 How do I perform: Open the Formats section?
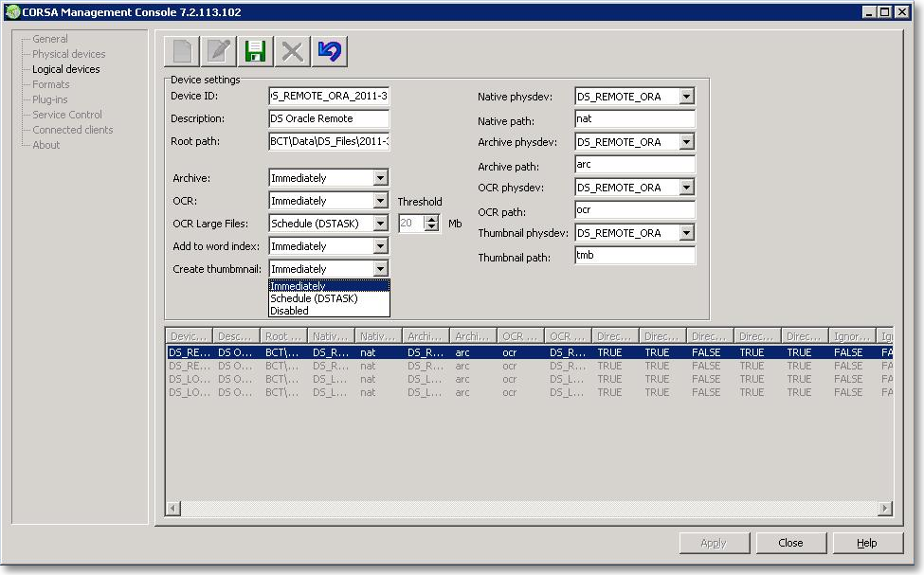point(50,84)
